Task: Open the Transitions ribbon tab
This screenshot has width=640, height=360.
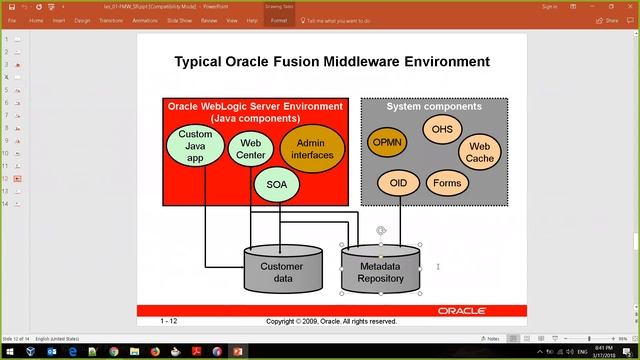Action: click(111, 20)
